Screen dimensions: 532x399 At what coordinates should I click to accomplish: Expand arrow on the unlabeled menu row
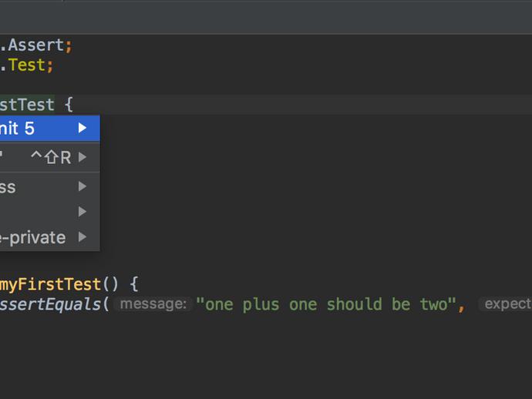82,212
